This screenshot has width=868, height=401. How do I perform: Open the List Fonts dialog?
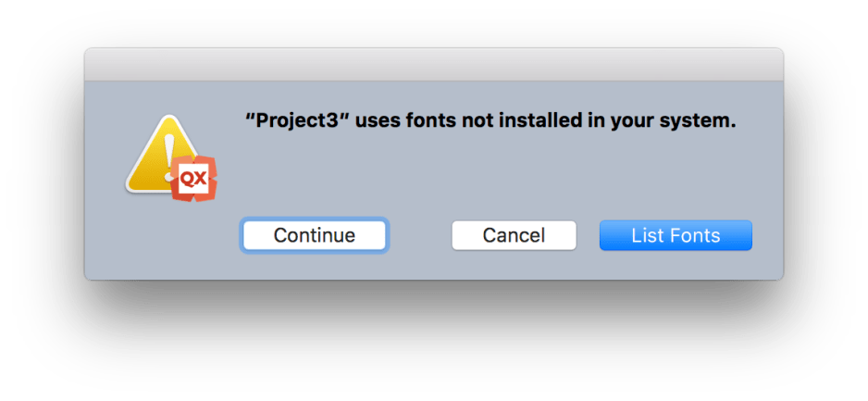click(676, 235)
